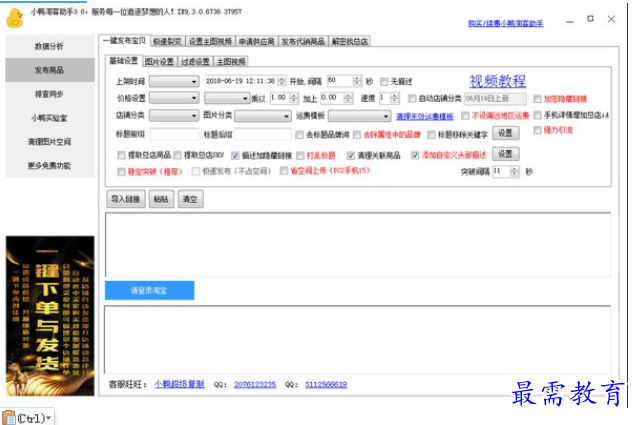The height and width of the screenshot is (425, 633).
Task: Select 发布商品 in the sidebar
Action: [49, 70]
